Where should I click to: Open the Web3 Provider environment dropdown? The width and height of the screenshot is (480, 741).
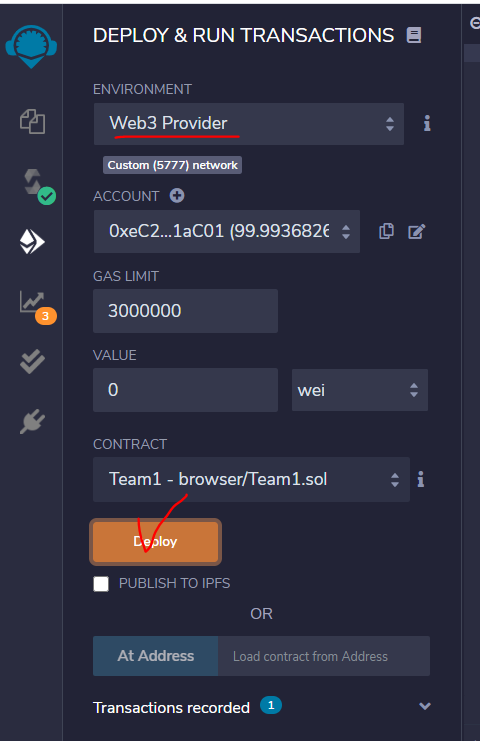pyautogui.click(x=249, y=124)
